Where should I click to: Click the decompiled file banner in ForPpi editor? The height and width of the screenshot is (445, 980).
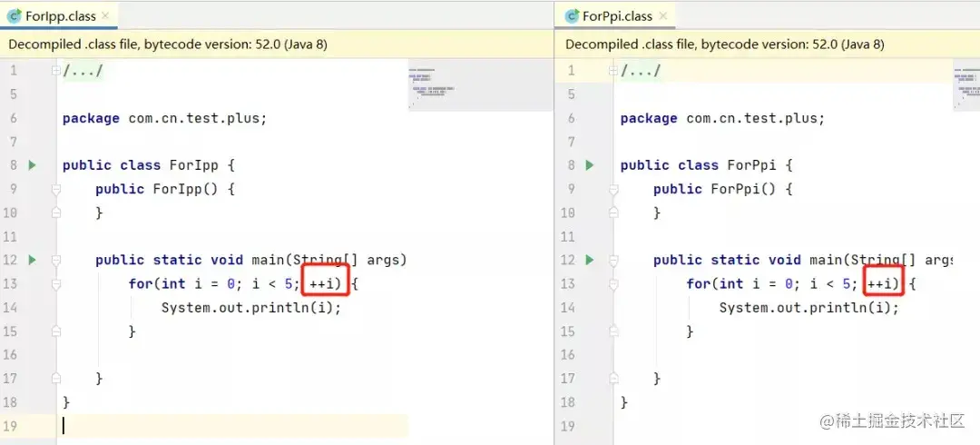coord(768,44)
